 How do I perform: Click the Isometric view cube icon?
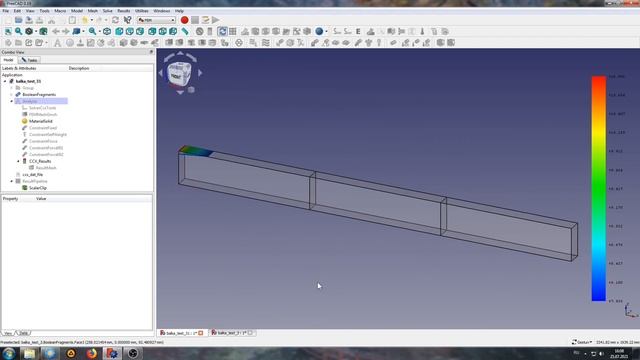coord(107,31)
